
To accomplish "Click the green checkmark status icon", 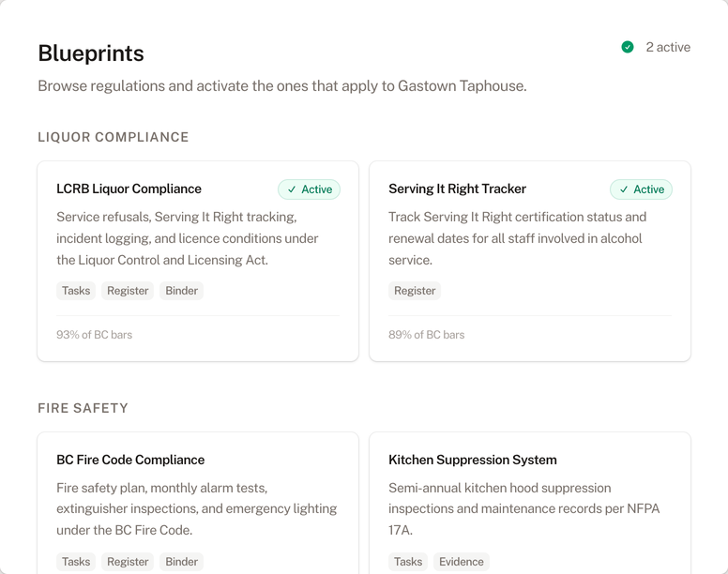I will pos(628,47).
